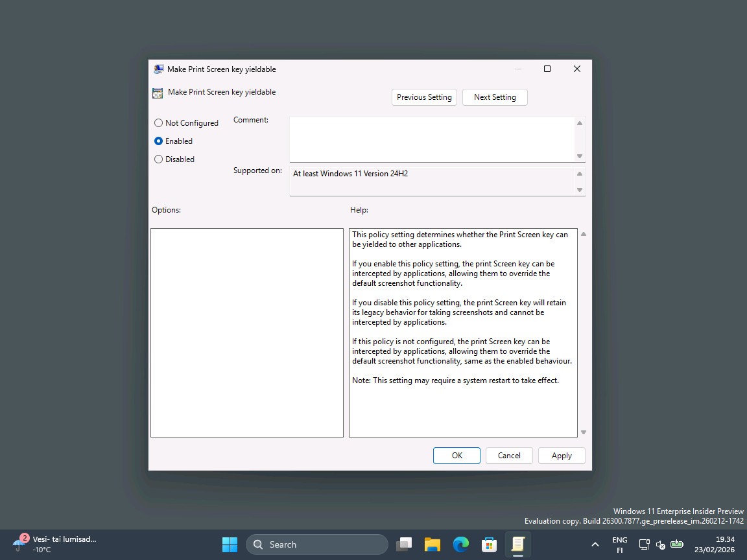The image size is (747, 560).
Task: Apply the policy change
Action: 562,455
